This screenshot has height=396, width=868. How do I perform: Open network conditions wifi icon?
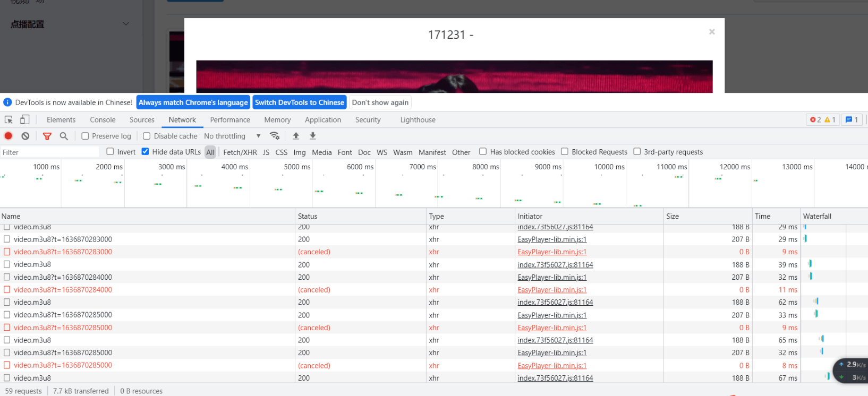pyautogui.click(x=274, y=136)
